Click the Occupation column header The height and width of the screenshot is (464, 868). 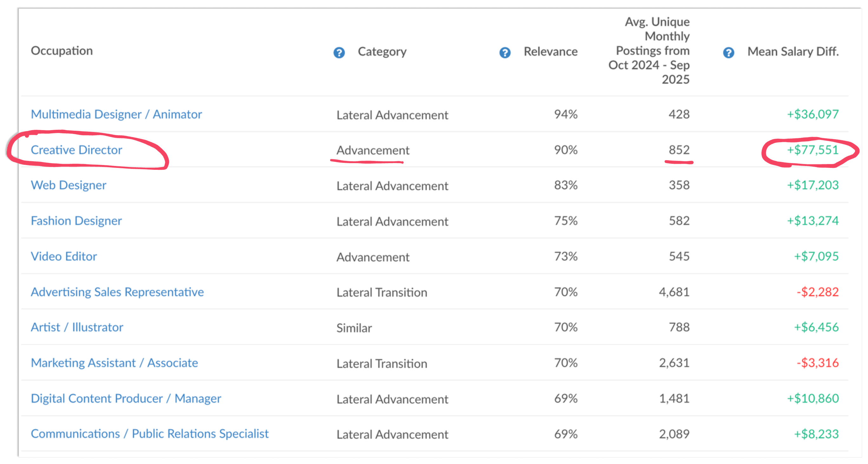[x=62, y=50]
